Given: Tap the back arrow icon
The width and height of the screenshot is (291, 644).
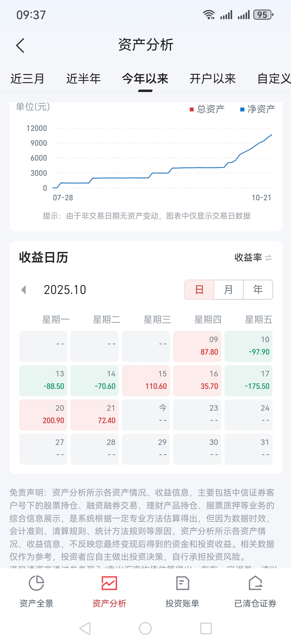Looking at the screenshot, I should click(x=20, y=46).
